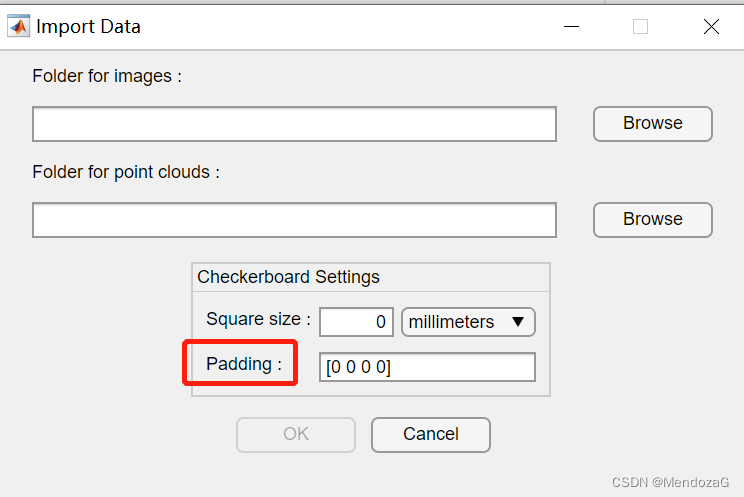Close the Import Data dialog
The image size is (744, 497).
click(711, 27)
